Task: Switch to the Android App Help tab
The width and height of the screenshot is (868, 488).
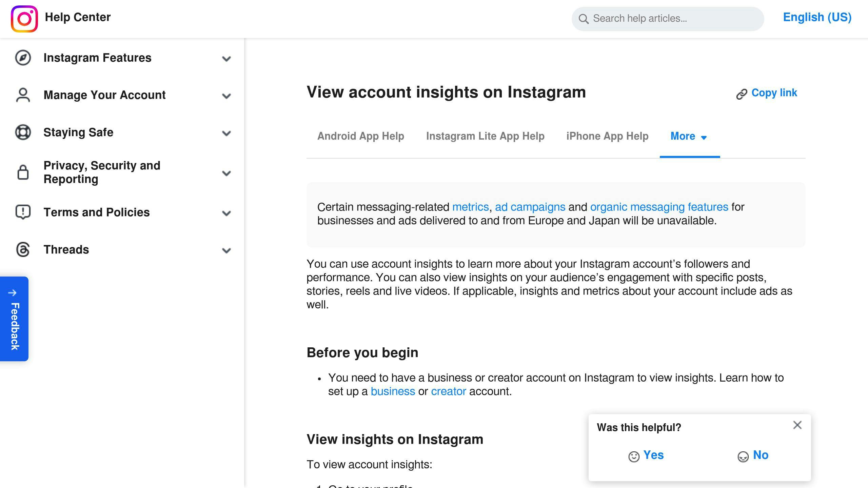Action: [361, 136]
